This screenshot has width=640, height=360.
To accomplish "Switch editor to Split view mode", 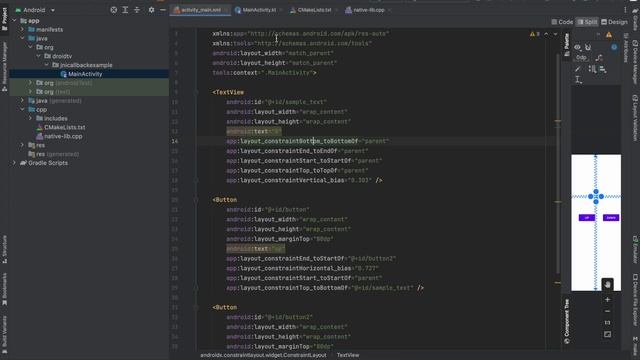I will [x=587, y=22].
